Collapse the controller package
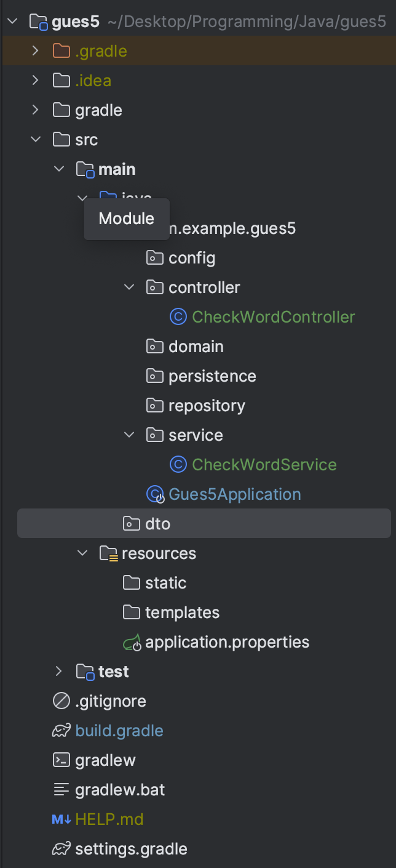Screen dimensions: 396x868 click(129, 287)
